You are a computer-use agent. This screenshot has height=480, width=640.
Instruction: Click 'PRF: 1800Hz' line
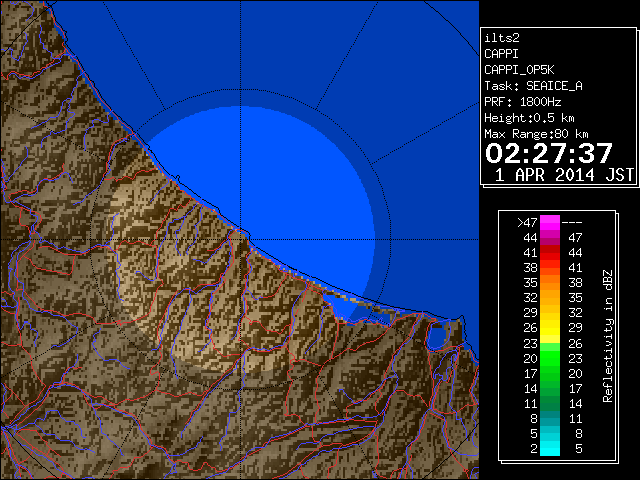click(522, 102)
